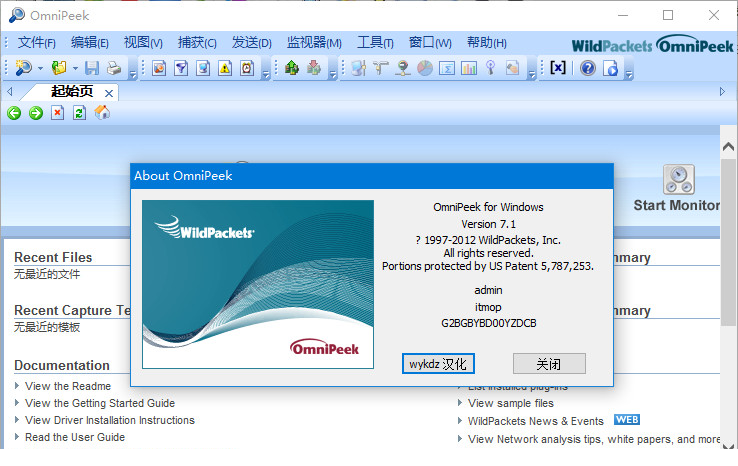The width and height of the screenshot is (738, 466).
Task: Open the 编辑(E) menu
Action: tap(89, 43)
